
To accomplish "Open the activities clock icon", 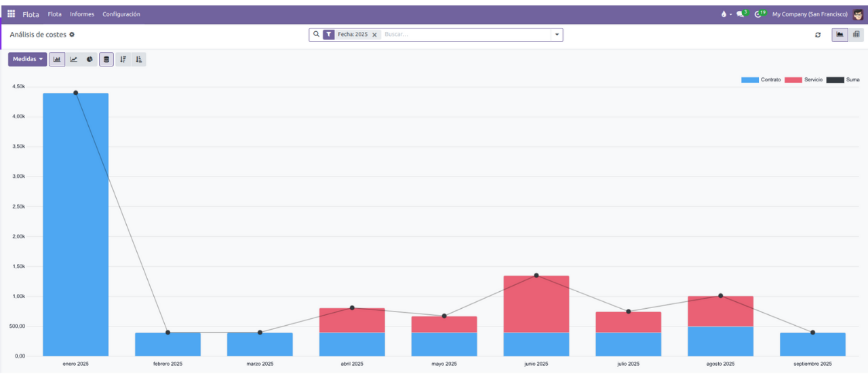I will coord(759,14).
